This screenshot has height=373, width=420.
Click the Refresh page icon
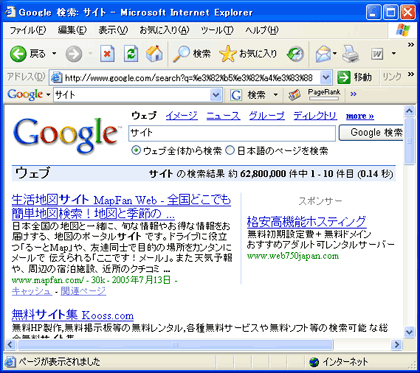[131, 54]
